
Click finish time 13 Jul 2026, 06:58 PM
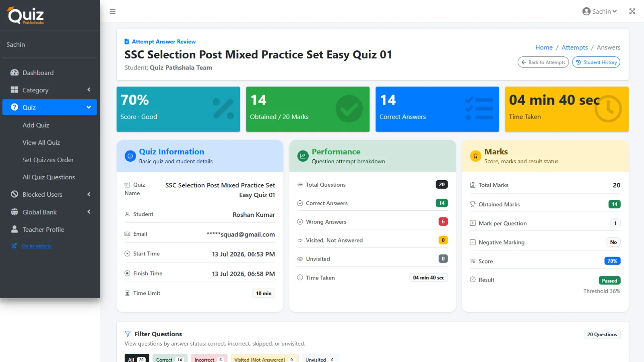click(244, 274)
